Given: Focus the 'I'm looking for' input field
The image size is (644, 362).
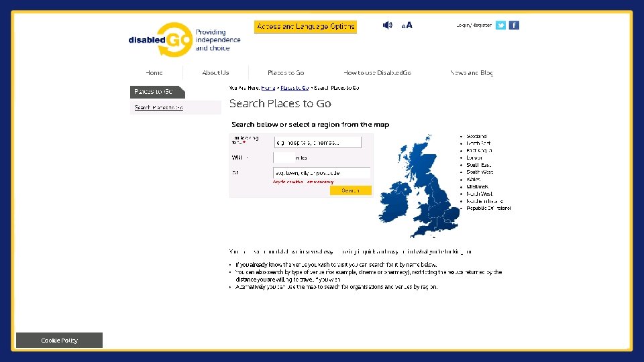Looking at the screenshot, I should click(317, 142).
